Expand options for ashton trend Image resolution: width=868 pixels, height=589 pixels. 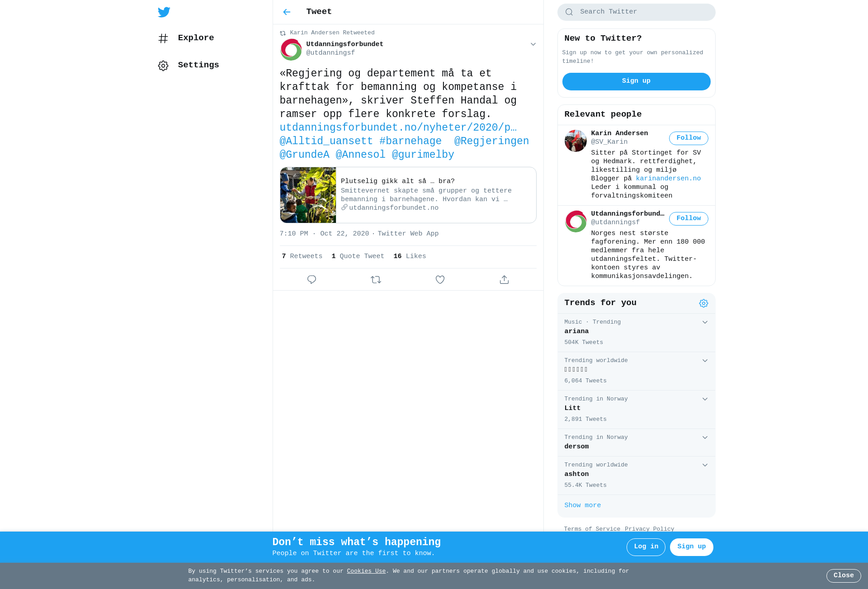coord(705,465)
